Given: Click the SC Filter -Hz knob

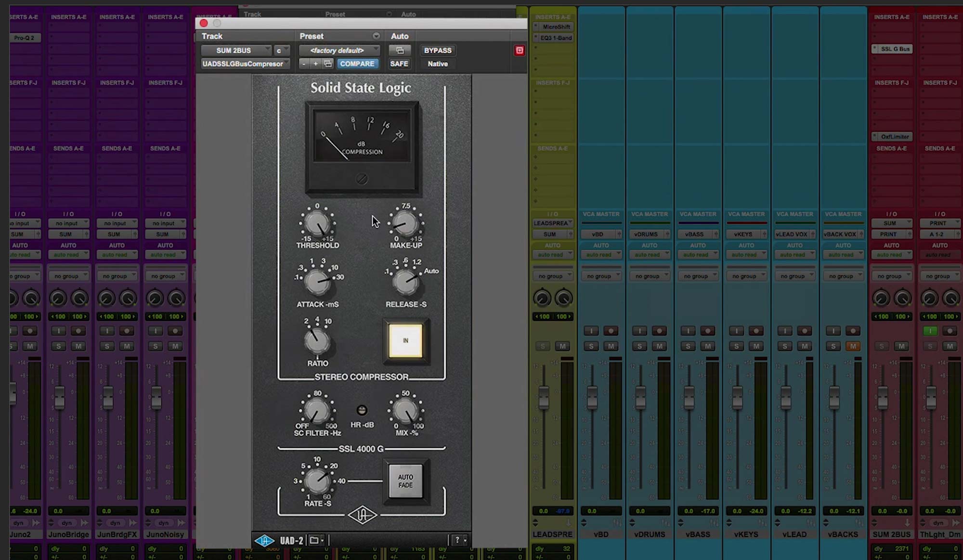Looking at the screenshot, I should click(x=317, y=412).
